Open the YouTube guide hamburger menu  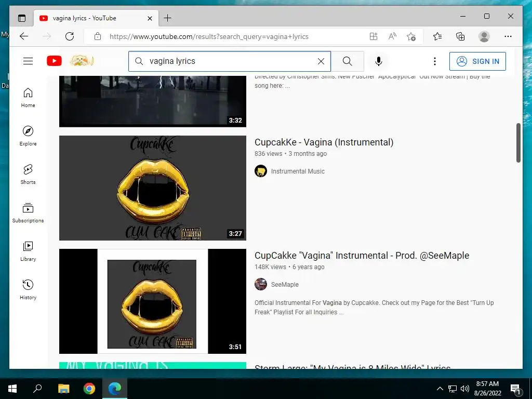click(x=28, y=61)
